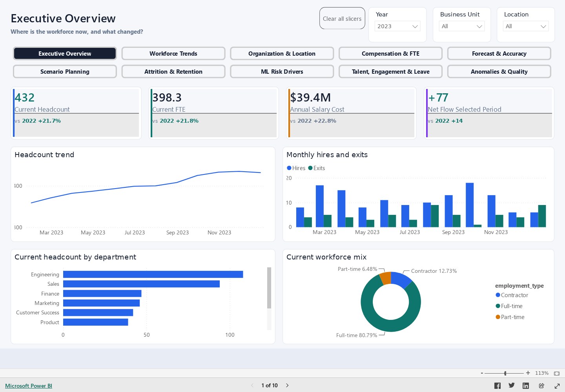The width and height of the screenshot is (565, 392).
Task: Open Attrition & Retention page
Action: pos(173,71)
